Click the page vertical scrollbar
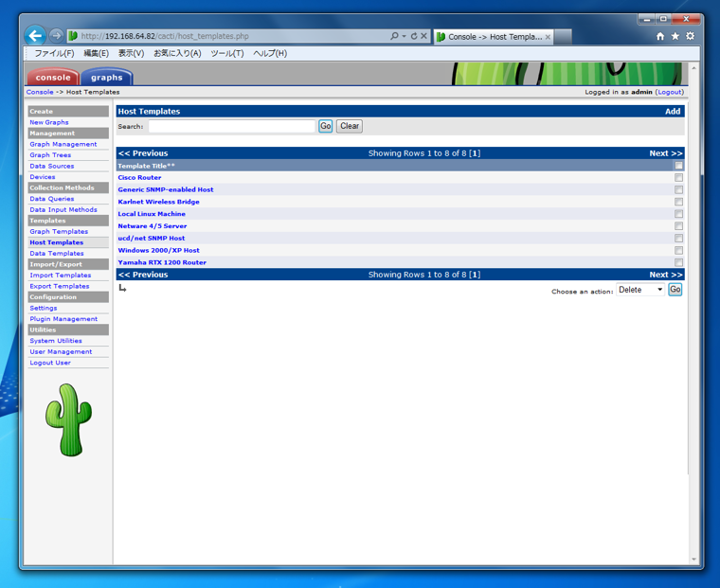This screenshot has height=588, width=720. pyautogui.click(x=693, y=313)
